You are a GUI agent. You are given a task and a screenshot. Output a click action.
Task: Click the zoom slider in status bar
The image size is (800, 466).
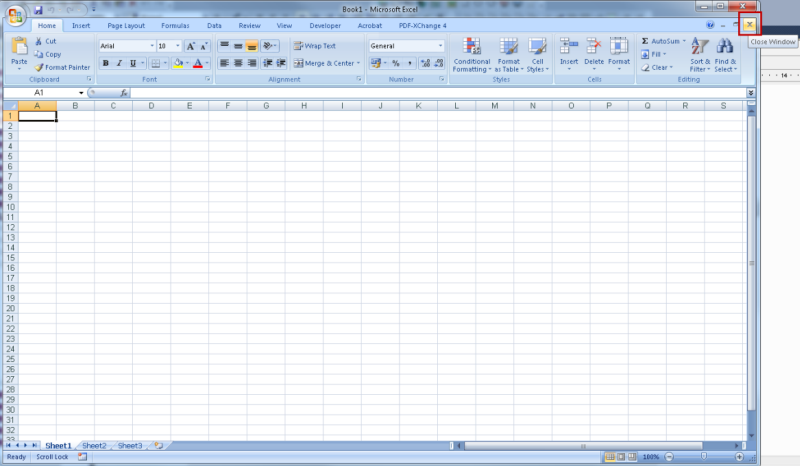703,457
